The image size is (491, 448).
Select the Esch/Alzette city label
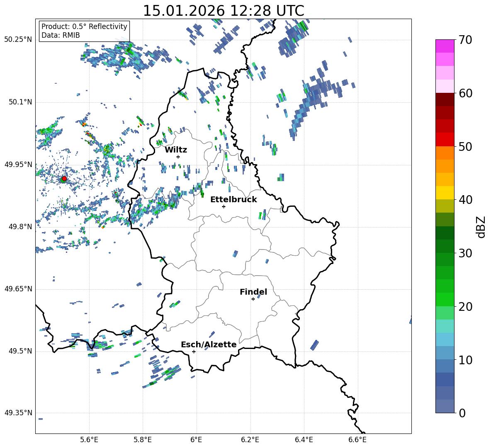pyautogui.click(x=209, y=345)
